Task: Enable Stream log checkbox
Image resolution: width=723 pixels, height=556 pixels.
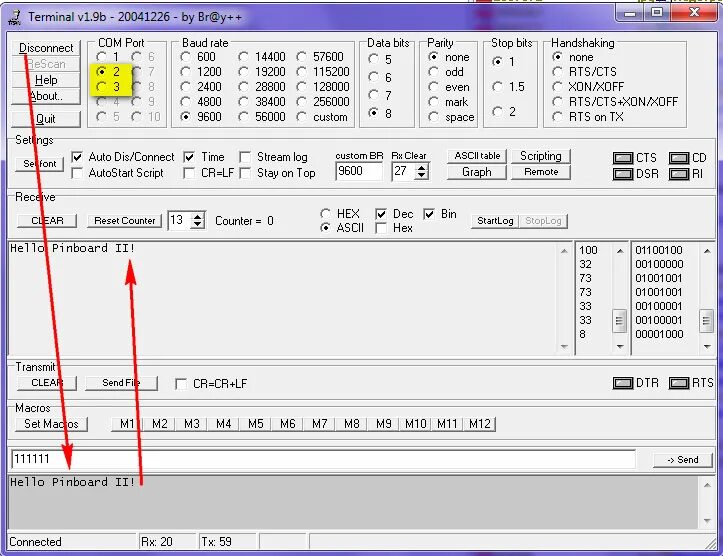Action: (x=245, y=157)
